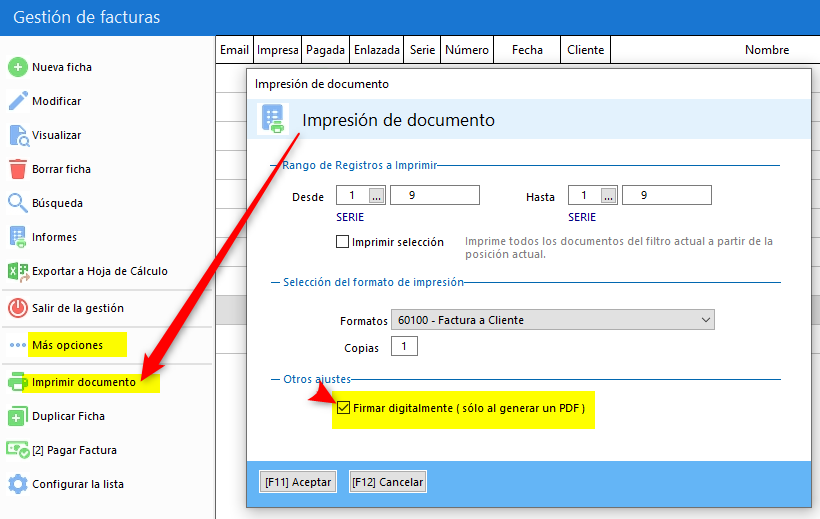Click the Duplicar Ficha icon
Viewport: 820px width, 519px height.
pos(18,416)
